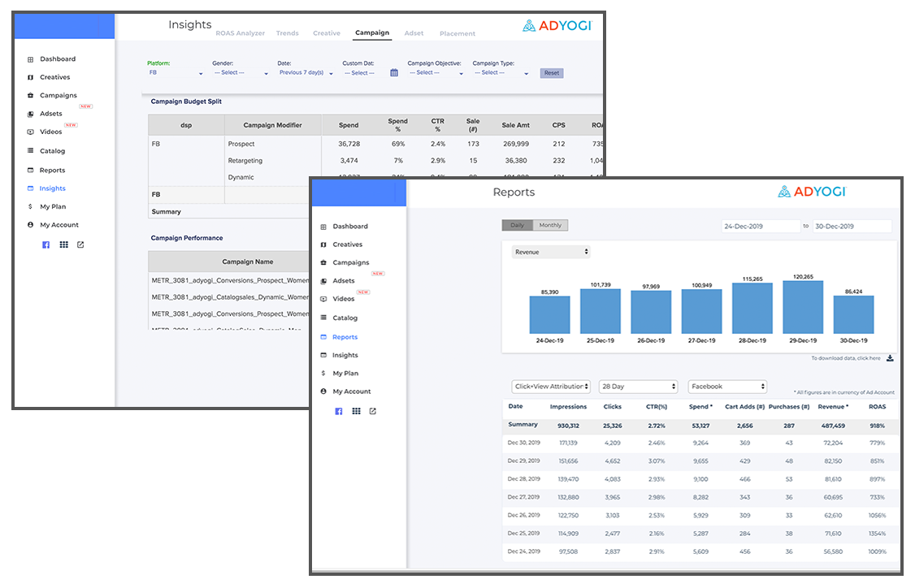Click external link icon in Reports sidebar
This screenshot has height=588, width=915.
point(373,412)
